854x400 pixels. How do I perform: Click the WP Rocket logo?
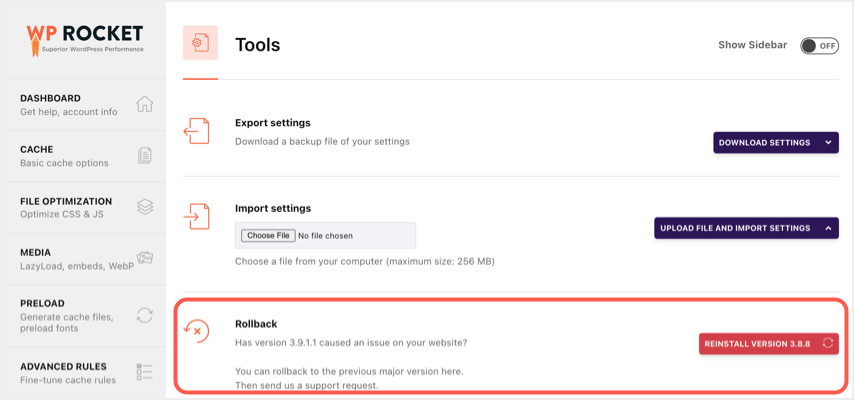click(x=85, y=39)
